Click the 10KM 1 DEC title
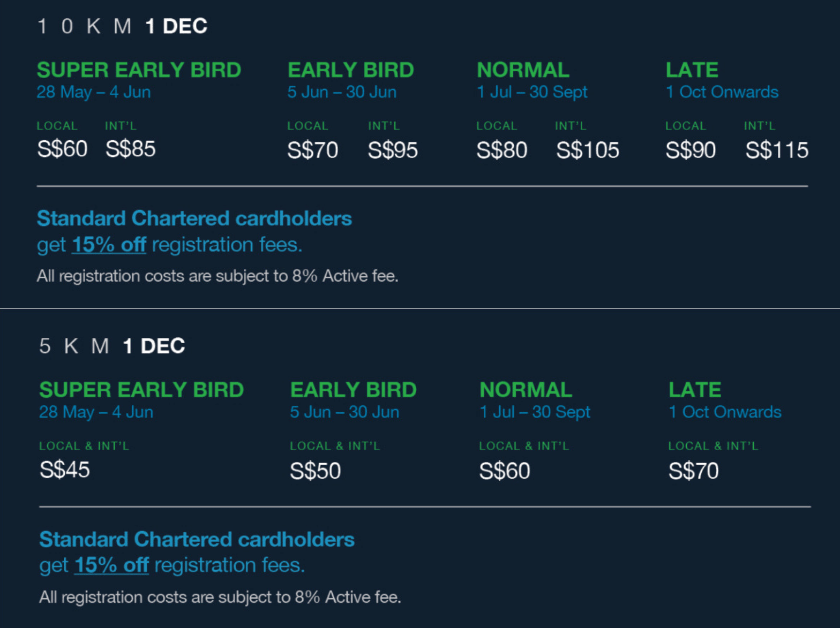Screen dimensions: 840x628 click(123, 26)
